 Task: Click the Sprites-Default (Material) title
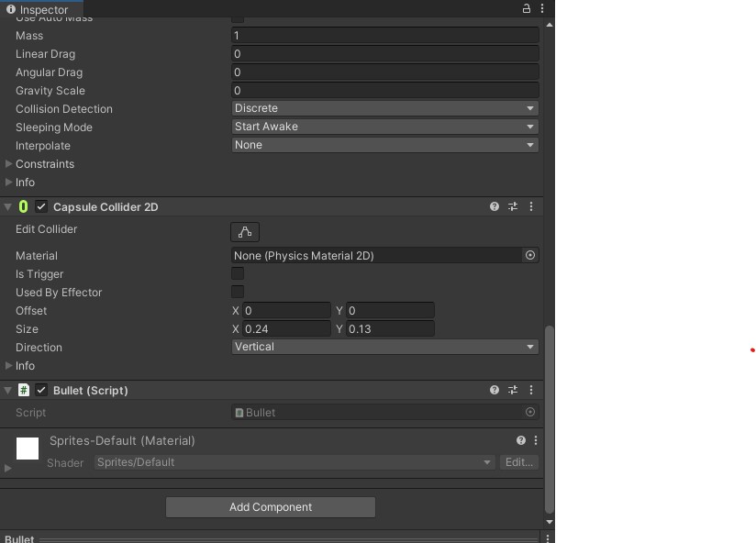[122, 441]
